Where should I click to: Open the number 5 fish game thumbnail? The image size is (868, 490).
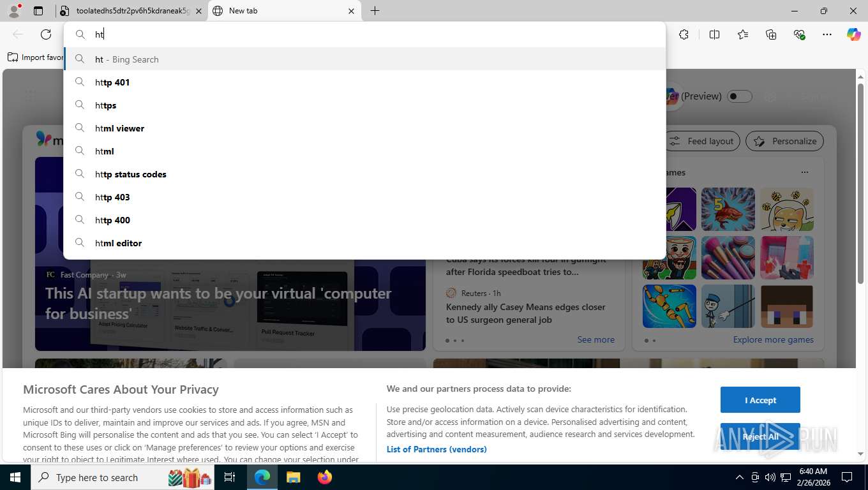[728, 209]
